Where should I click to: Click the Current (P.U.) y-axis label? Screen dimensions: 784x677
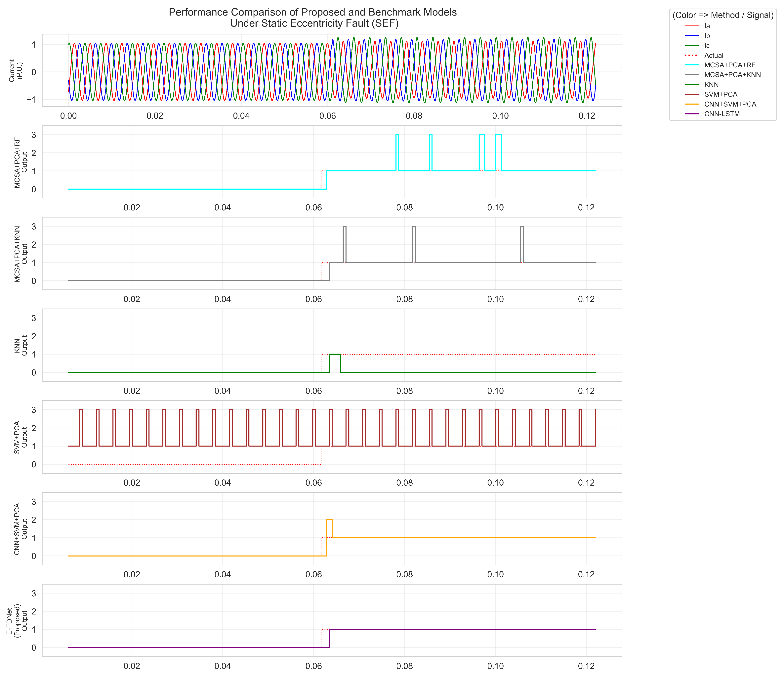point(16,71)
